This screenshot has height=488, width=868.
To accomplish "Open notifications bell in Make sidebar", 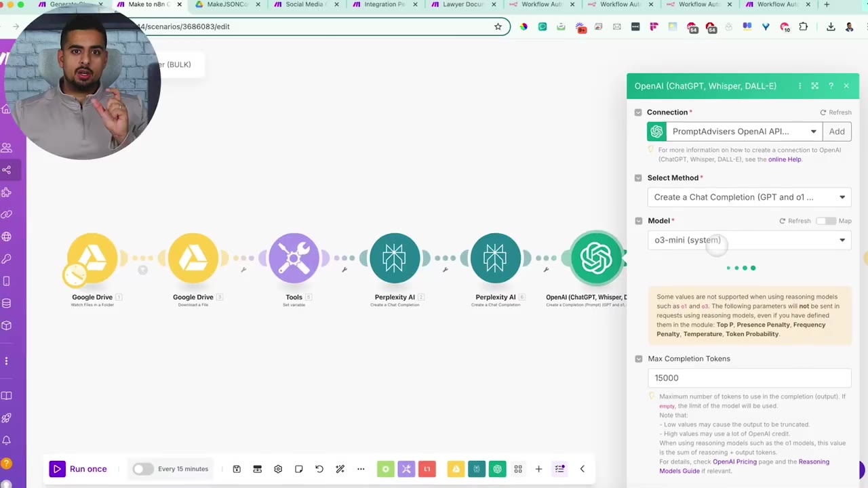I will pos(7,441).
